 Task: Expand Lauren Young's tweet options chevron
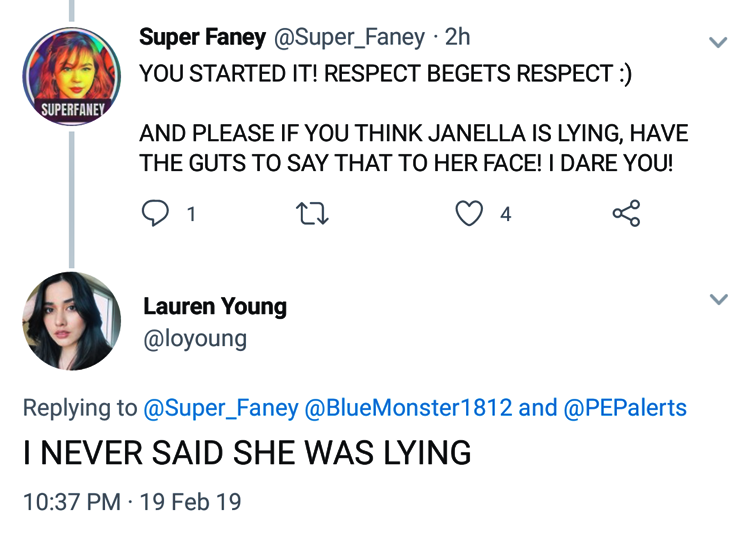coord(718,300)
